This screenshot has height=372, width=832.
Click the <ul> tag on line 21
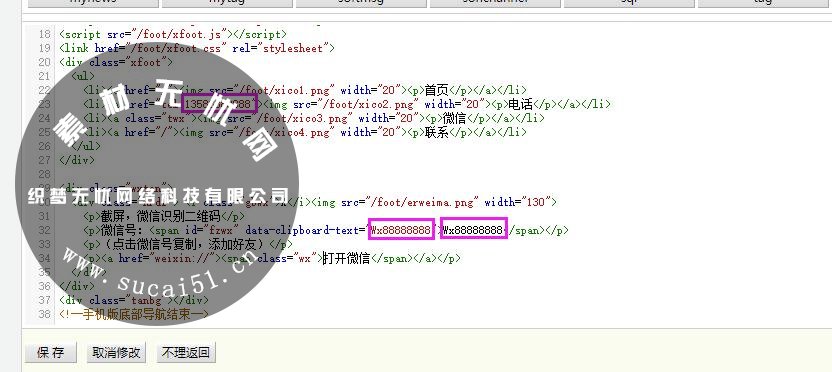[x=83, y=76]
